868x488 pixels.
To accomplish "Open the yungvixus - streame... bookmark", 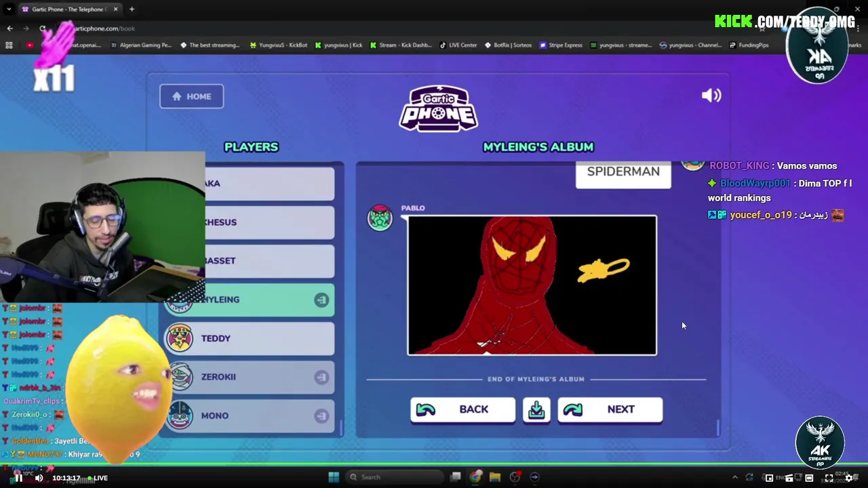I will (620, 45).
